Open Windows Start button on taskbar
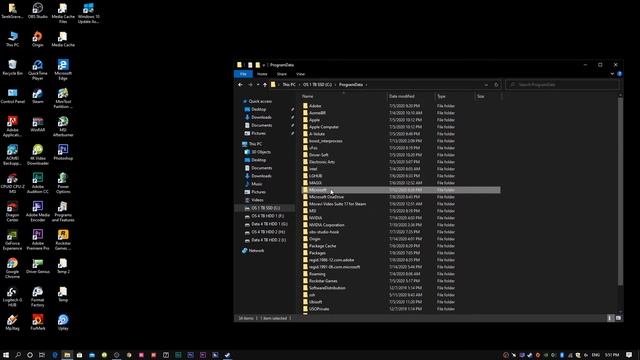Viewport: 640px width, 360px height. tap(6, 355)
